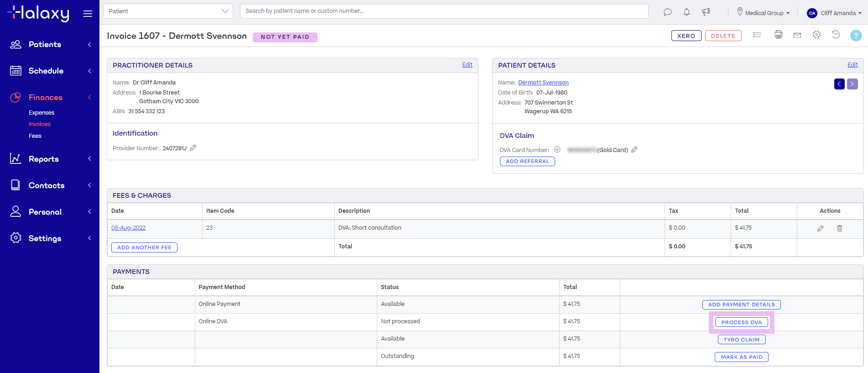Click the print invoice icon
868x373 pixels.
click(x=778, y=35)
